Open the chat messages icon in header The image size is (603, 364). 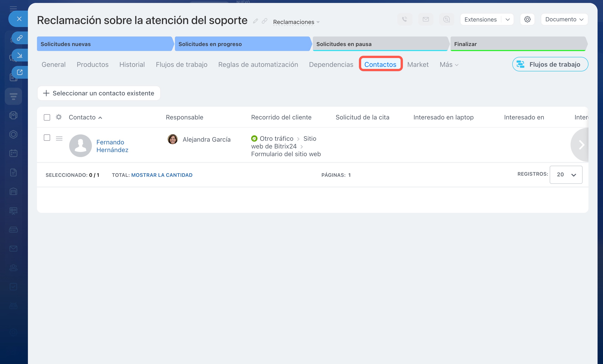(446, 19)
